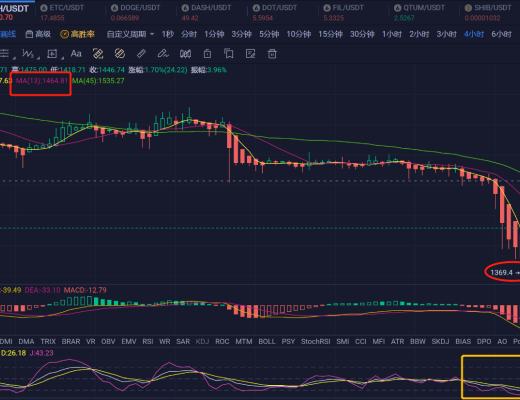Viewport: 520px width, 400px height.
Task: Click the MACD:-12.79 value label
Action: click(x=85, y=290)
